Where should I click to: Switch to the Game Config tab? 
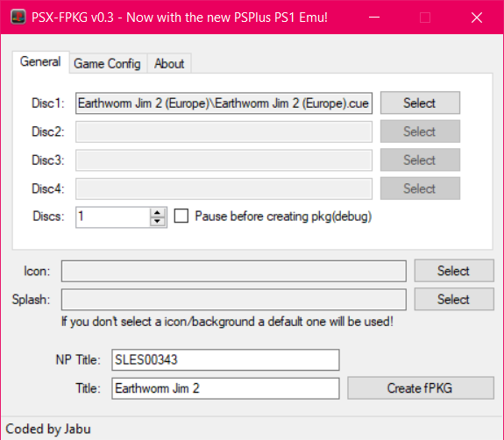pos(107,64)
